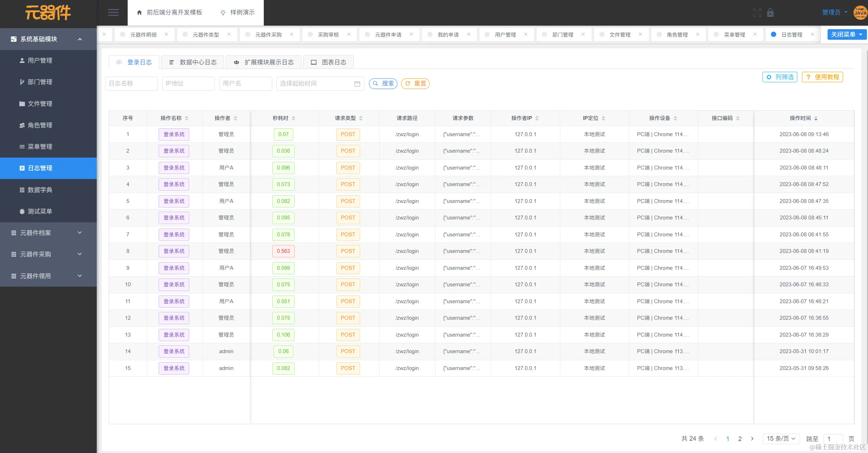868x453 pixels.
Task: Close the 菜单管理 tab with its X
Action: [755, 34]
